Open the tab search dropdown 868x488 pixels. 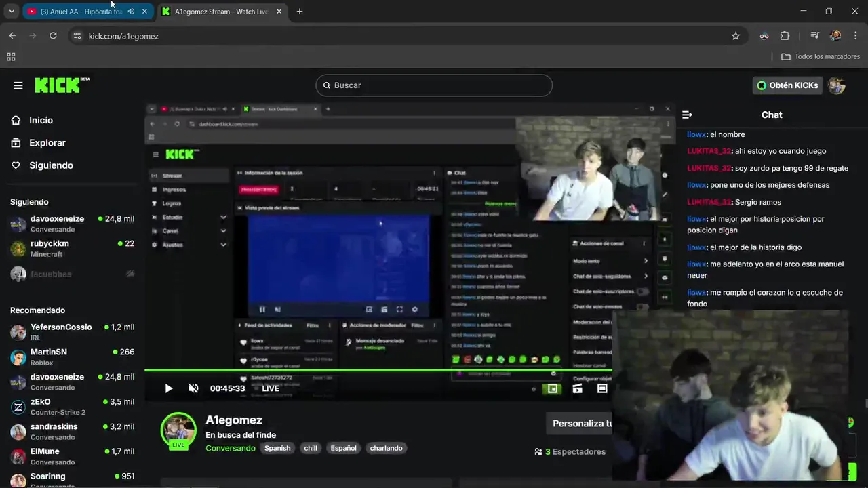[12, 12]
